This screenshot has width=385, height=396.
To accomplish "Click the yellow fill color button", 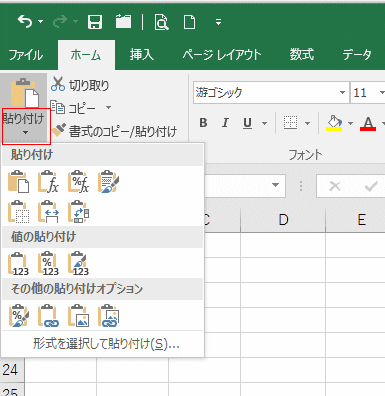I will pos(334,123).
